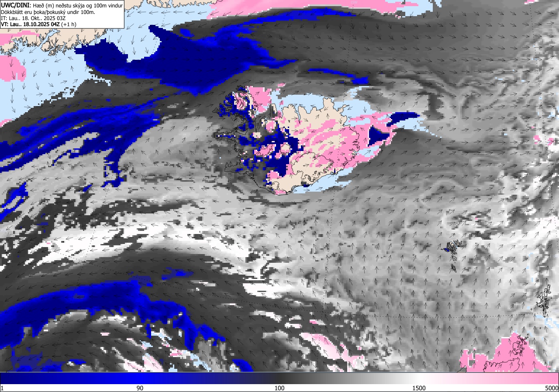
Task: Click the 'Dökkblátt eru þoka/þokuský undir 100m.' line
Action: click(48, 12)
